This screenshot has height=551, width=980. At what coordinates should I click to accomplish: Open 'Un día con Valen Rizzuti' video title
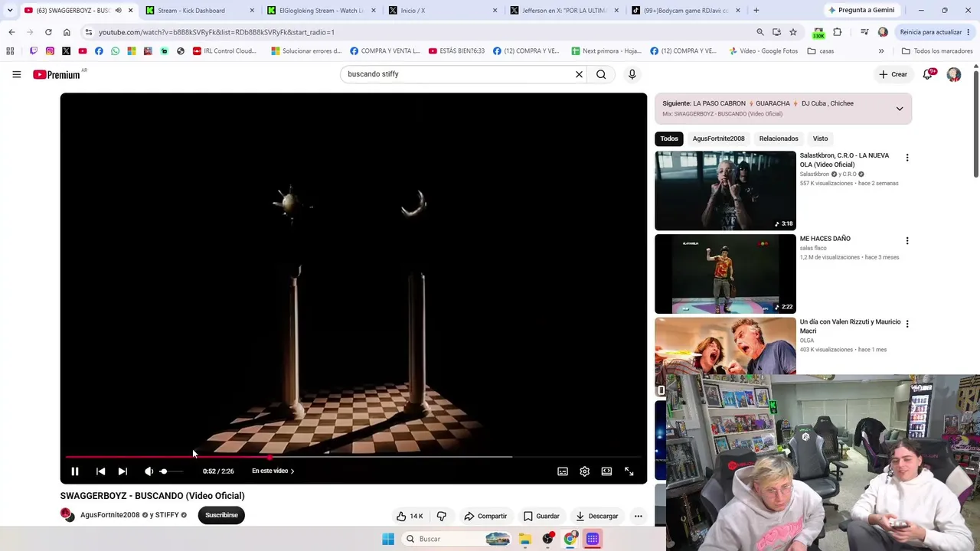coord(850,327)
